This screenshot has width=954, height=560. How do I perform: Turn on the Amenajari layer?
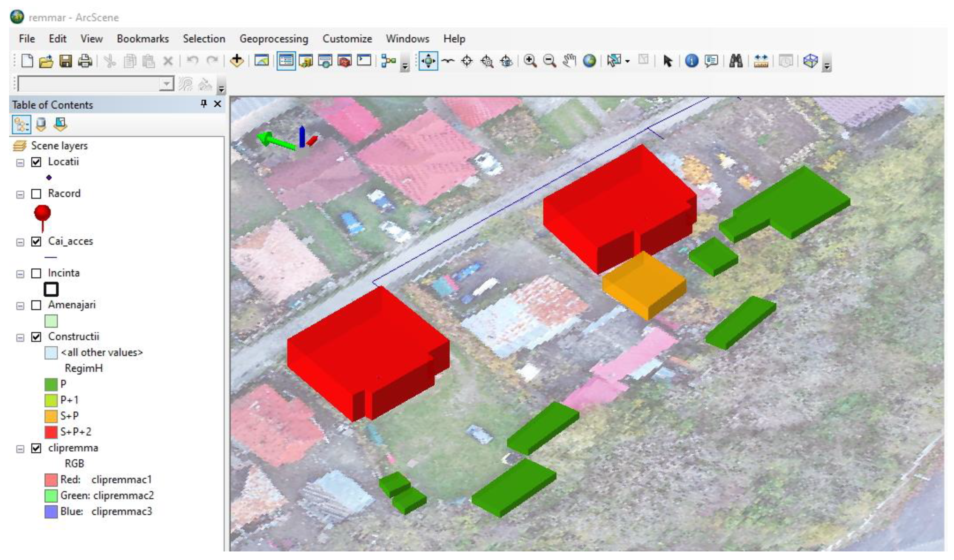[x=36, y=305]
